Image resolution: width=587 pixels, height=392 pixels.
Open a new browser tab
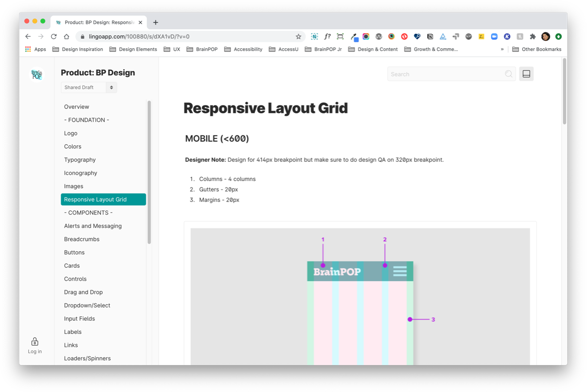(155, 22)
